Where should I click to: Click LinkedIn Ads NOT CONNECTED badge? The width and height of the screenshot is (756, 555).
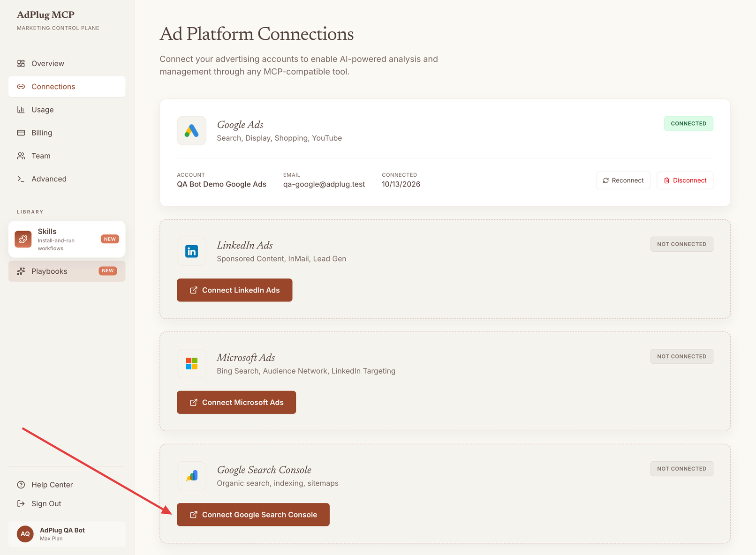681,244
